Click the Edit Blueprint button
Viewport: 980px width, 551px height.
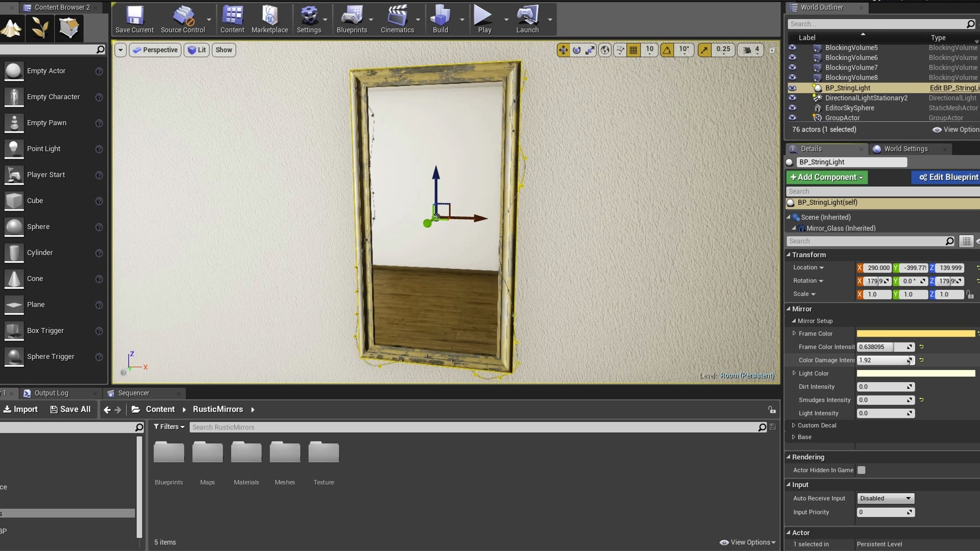950,177
